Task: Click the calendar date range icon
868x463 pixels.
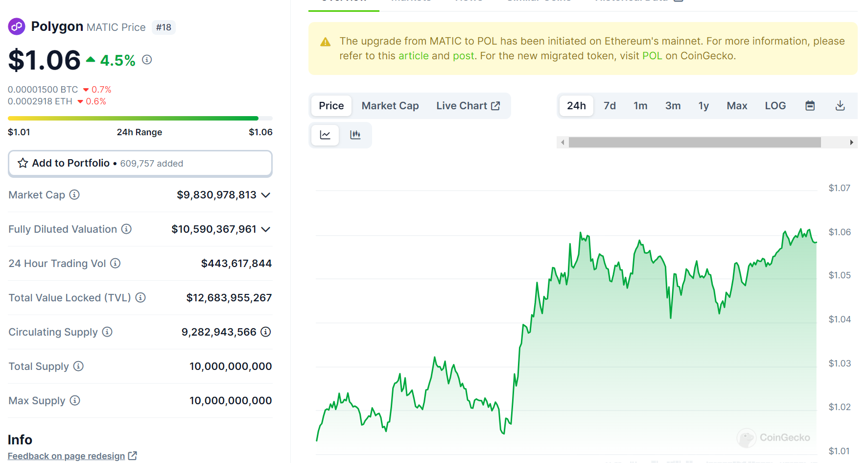Action: click(810, 106)
